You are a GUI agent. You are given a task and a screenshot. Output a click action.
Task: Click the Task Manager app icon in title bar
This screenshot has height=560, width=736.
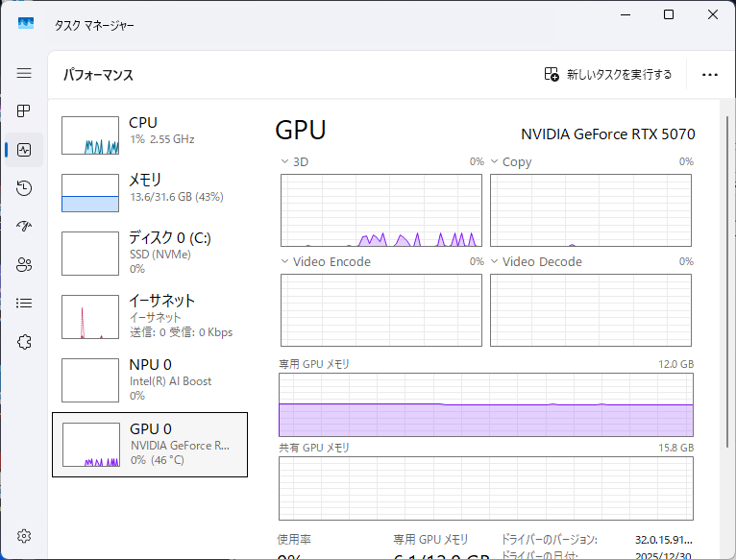[26, 22]
